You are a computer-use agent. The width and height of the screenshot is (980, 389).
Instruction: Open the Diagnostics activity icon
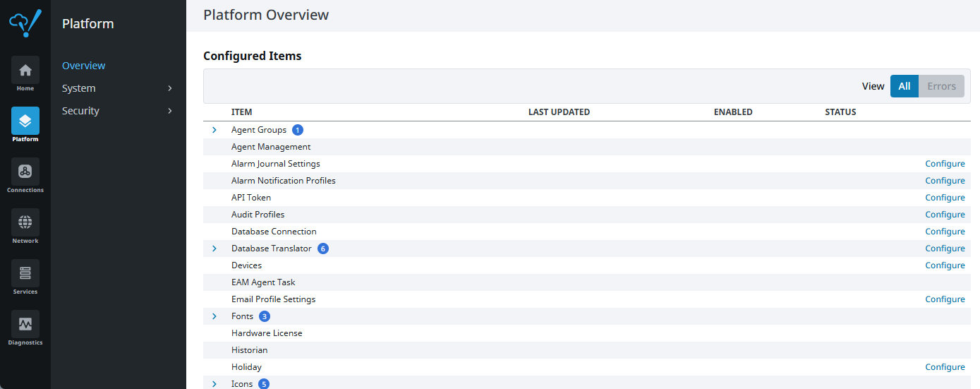(25, 324)
